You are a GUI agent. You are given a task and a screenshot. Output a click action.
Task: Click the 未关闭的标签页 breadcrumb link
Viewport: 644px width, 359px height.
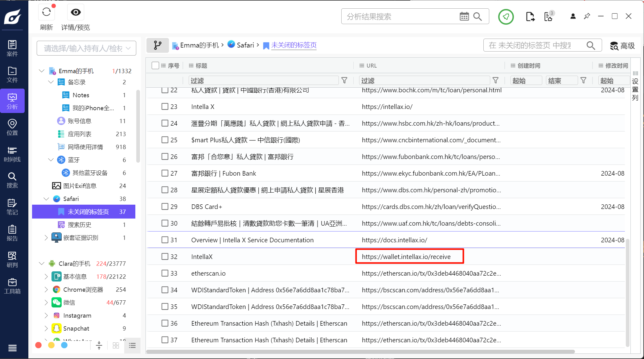[x=294, y=45]
